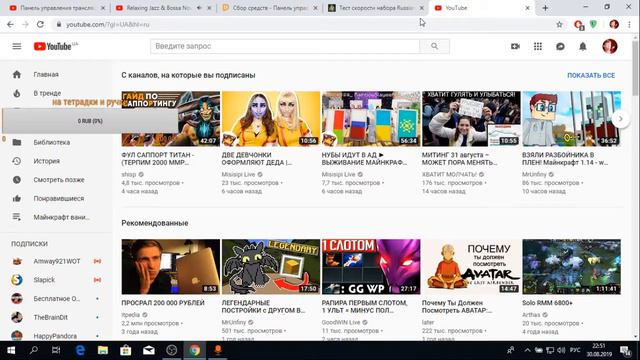Screen dimensions: 640x360
Task: Open История in the sidebar
Action: pos(47,161)
